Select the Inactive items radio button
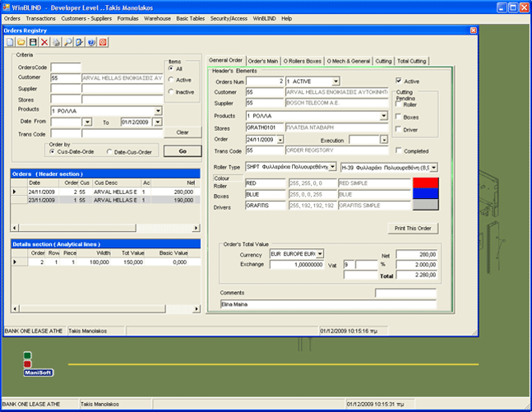The image size is (532, 412). [x=171, y=91]
